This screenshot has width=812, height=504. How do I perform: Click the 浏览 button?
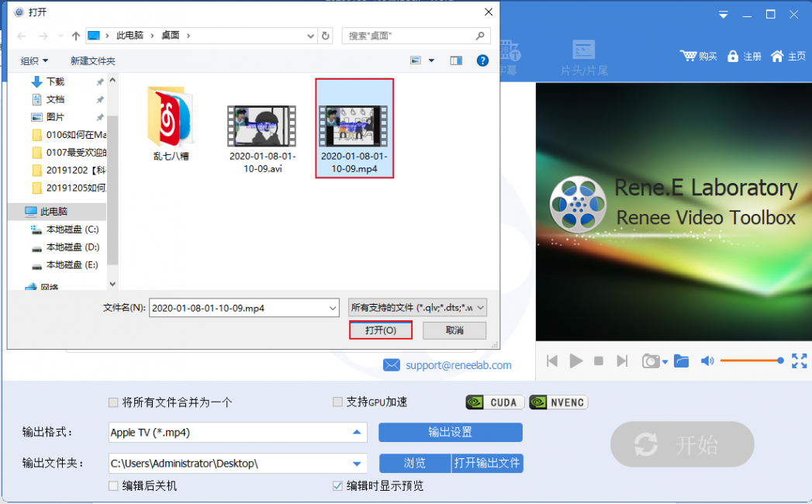tap(415, 463)
